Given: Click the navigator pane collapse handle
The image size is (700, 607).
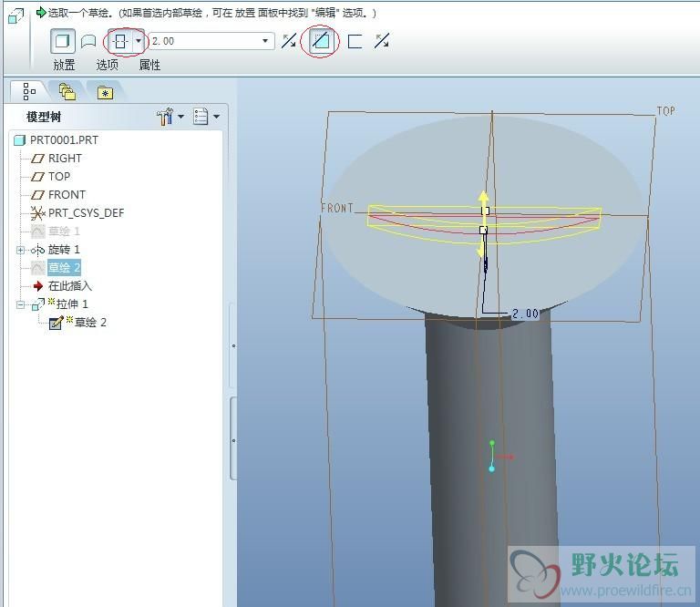Looking at the screenshot, I should [233, 439].
